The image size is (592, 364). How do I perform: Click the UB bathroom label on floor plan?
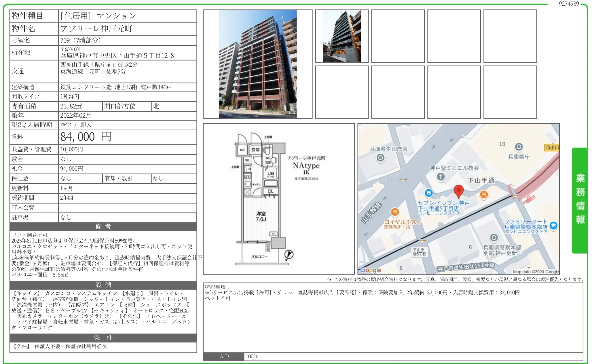[x=271, y=174]
